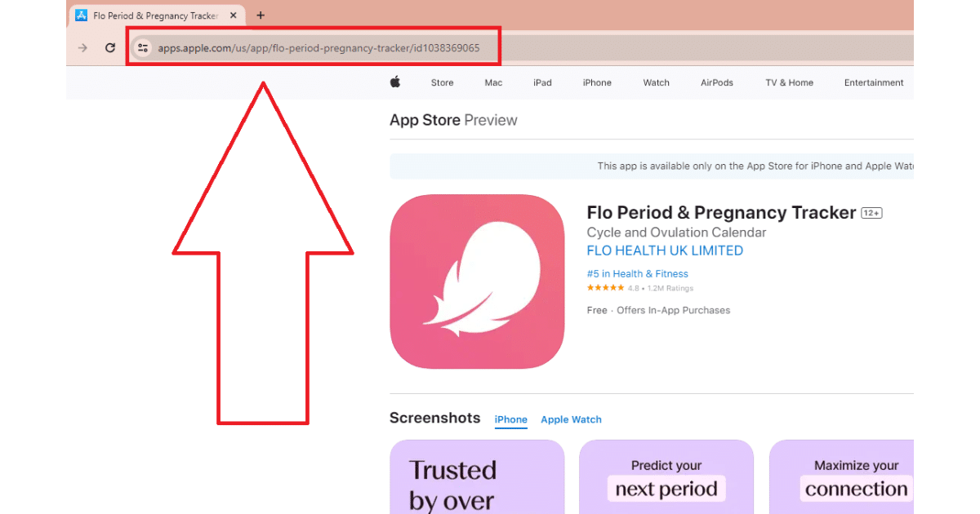Click the 12+ age rating badge
This screenshot has width=980, height=514.
(x=871, y=213)
